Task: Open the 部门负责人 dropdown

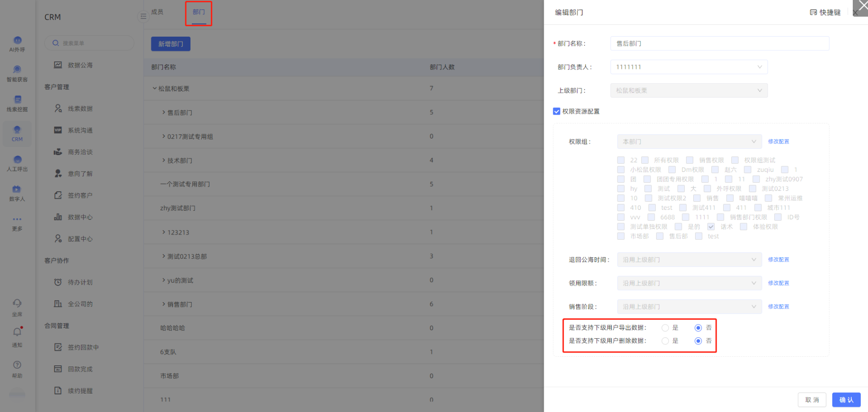Action: tap(688, 67)
